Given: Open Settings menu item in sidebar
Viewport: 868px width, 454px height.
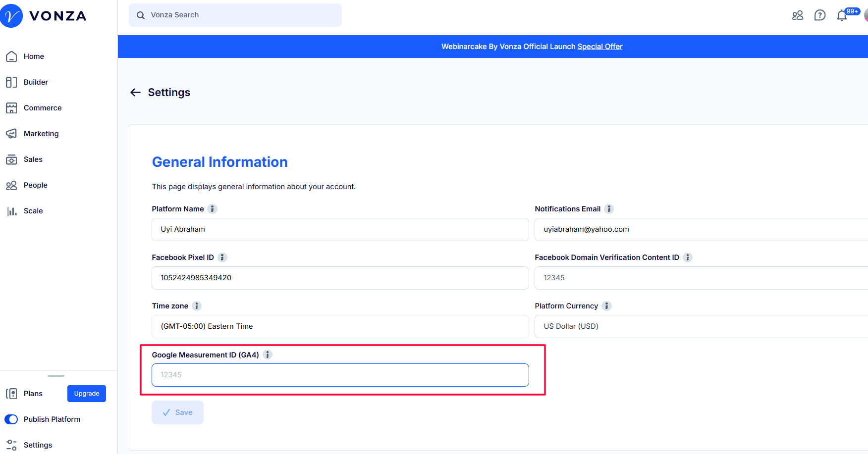Looking at the screenshot, I should click(38, 445).
